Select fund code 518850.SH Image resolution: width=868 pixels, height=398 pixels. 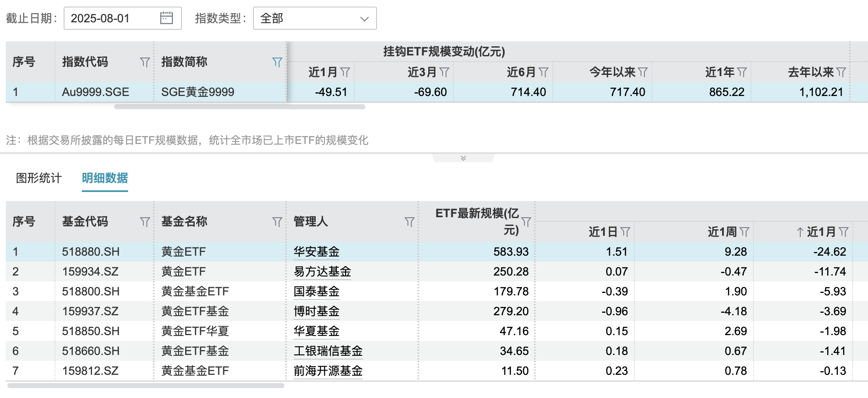tap(91, 331)
